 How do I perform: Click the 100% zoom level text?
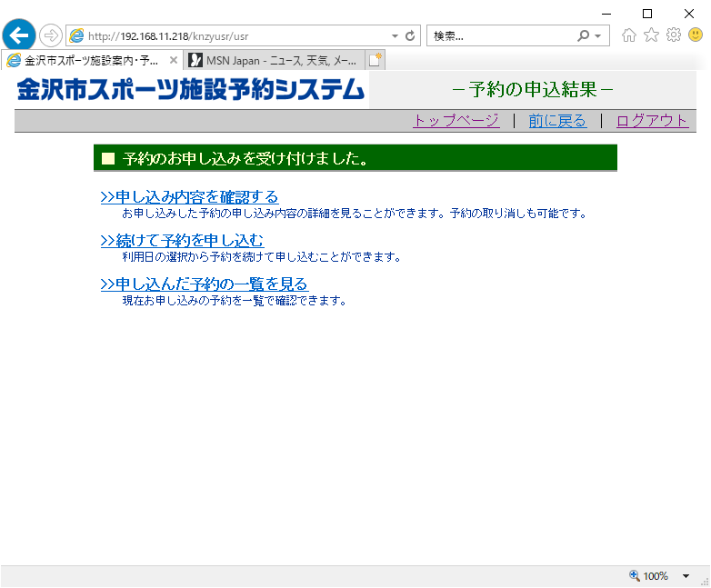click(656, 576)
